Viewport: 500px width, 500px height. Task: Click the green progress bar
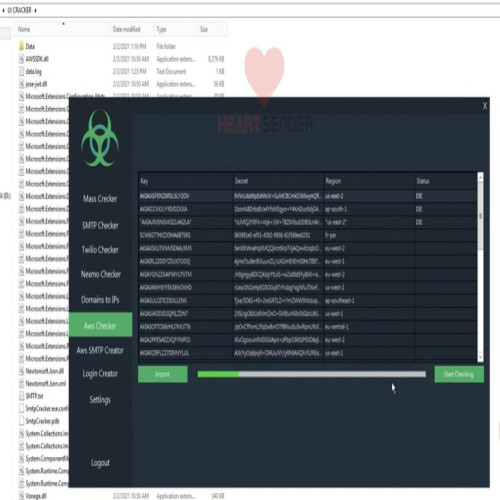tap(312, 374)
